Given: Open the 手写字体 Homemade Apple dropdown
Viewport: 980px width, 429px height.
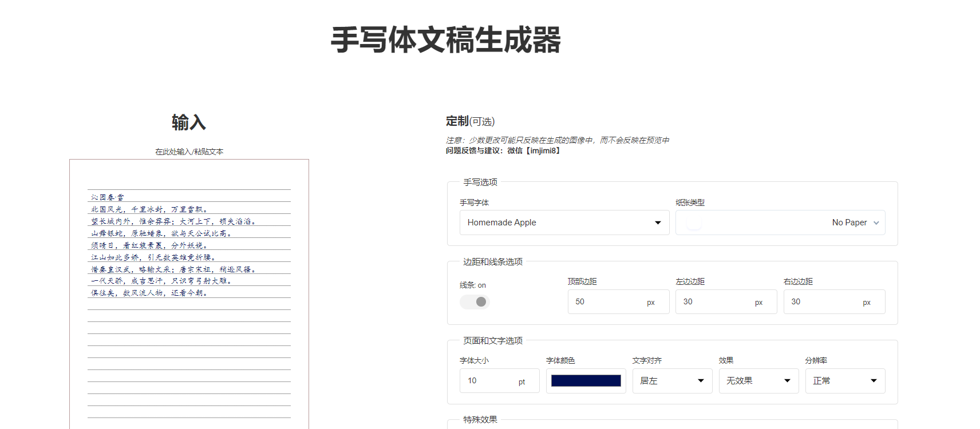Looking at the screenshot, I should pos(564,223).
